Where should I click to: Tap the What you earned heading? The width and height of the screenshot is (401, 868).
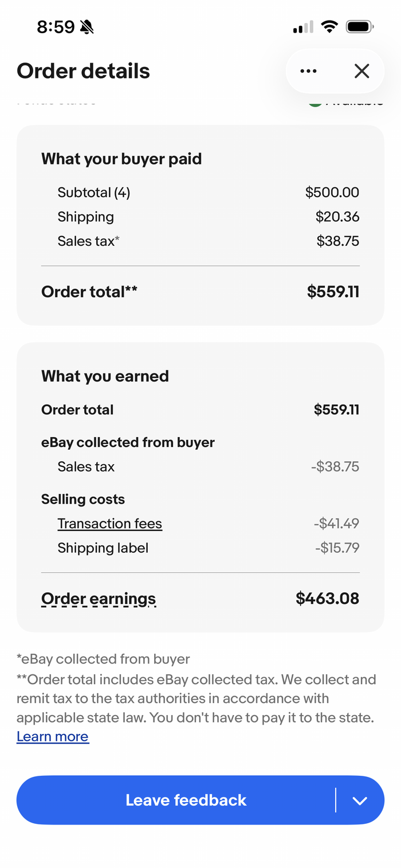click(105, 376)
